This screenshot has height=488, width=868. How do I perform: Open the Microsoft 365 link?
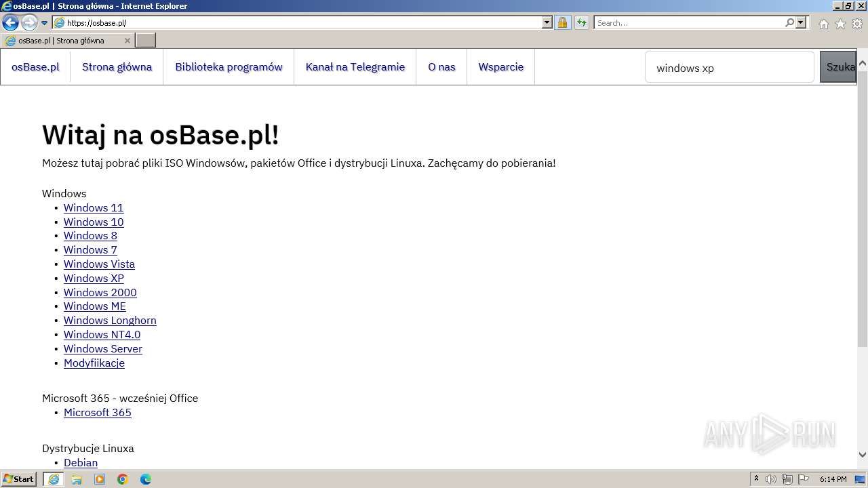98,412
